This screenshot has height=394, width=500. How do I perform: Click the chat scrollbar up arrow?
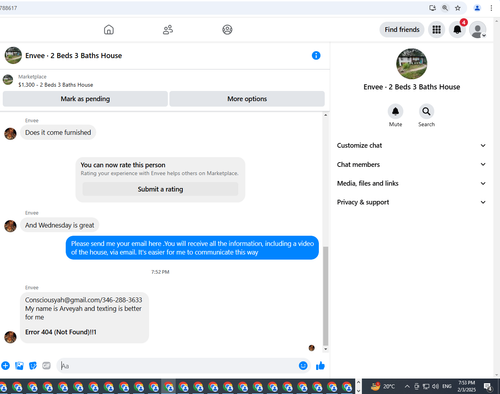326,115
